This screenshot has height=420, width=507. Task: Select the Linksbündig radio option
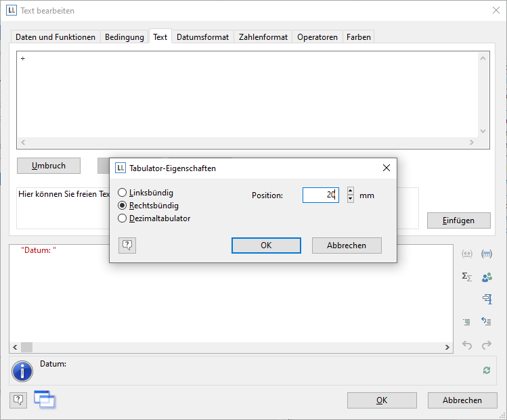pos(123,193)
